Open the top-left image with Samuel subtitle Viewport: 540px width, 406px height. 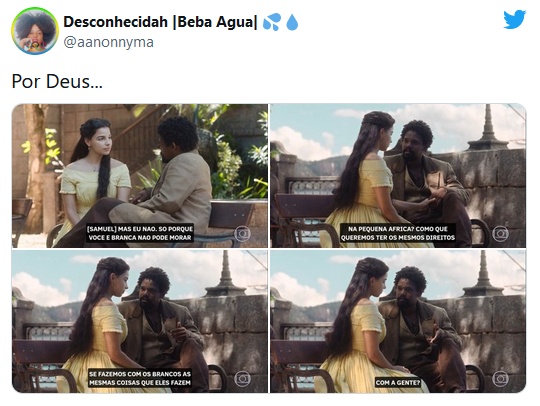coord(140,176)
